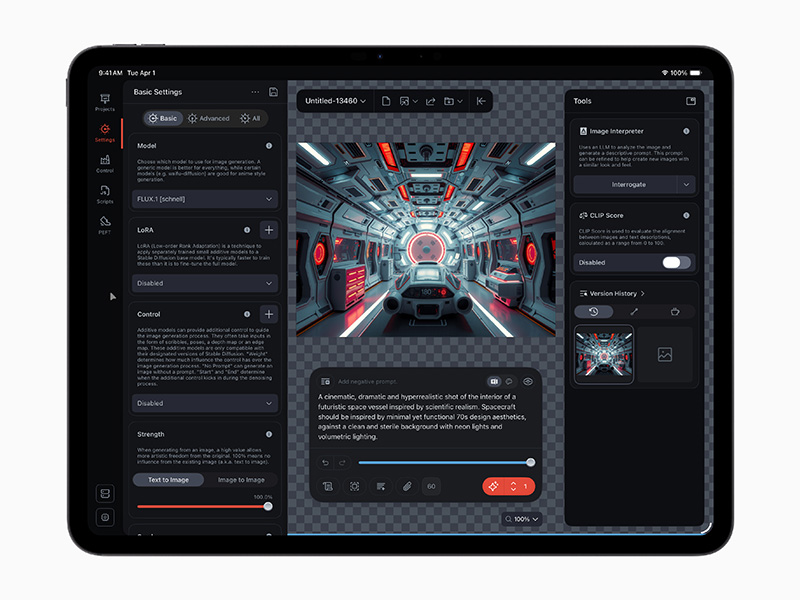
Task: Select Image to Image strength mode
Action: pyautogui.click(x=241, y=480)
